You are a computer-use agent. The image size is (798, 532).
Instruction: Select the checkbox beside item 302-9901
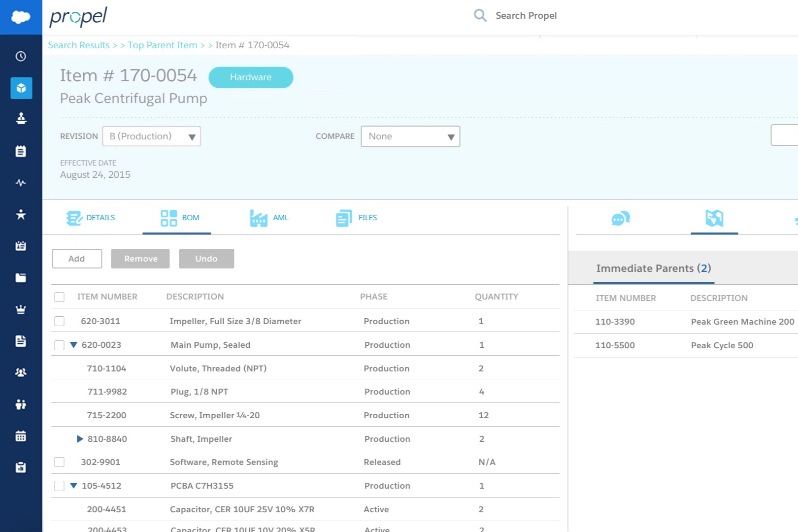(x=59, y=462)
